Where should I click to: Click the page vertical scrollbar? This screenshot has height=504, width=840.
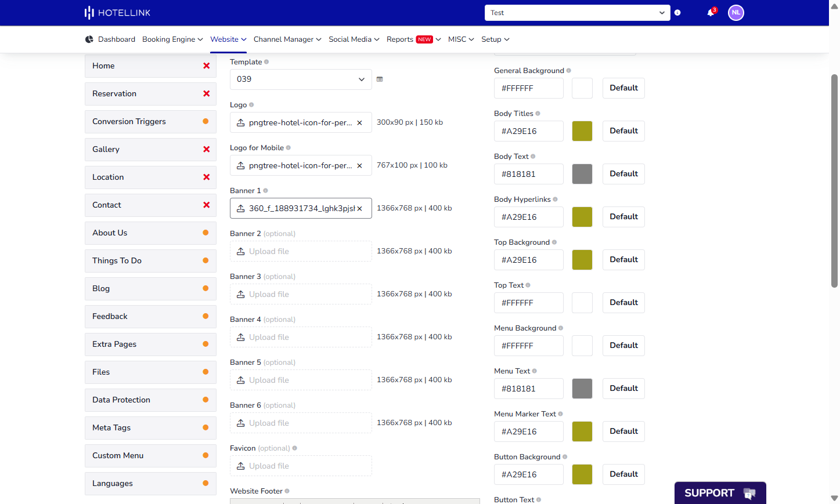pos(834,181)
